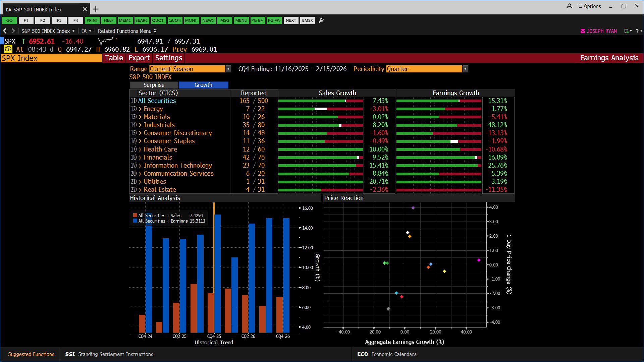Click the green GO button
Screen dimensions: 644x362
[x=9, y=20]
